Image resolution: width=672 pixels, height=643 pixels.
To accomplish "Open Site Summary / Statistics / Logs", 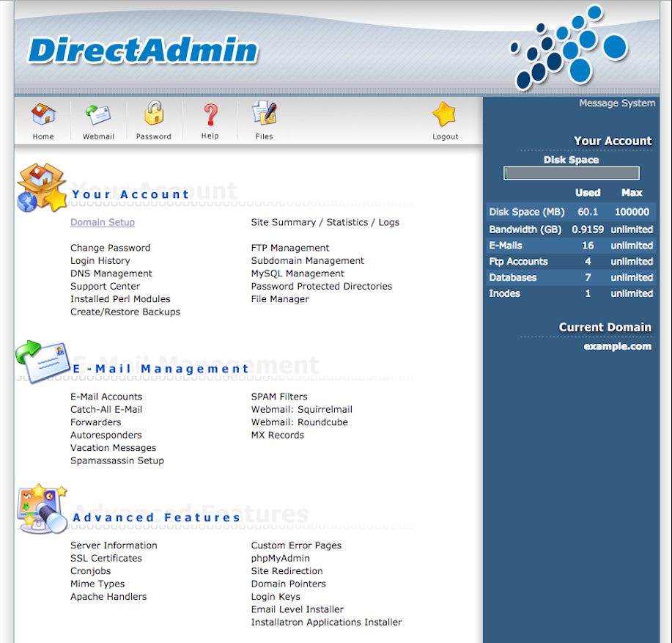I will [x=325, y=222].
